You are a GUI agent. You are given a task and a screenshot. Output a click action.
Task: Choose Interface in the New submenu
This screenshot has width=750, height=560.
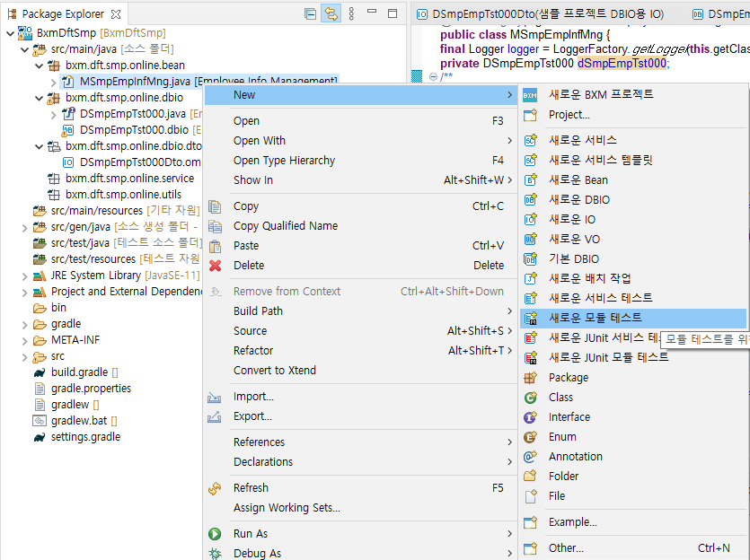point(569,416)
